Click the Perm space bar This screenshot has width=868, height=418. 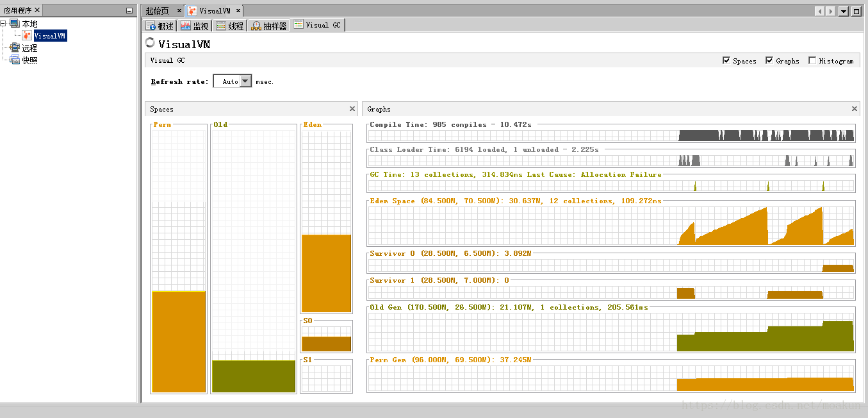(179, 342)
